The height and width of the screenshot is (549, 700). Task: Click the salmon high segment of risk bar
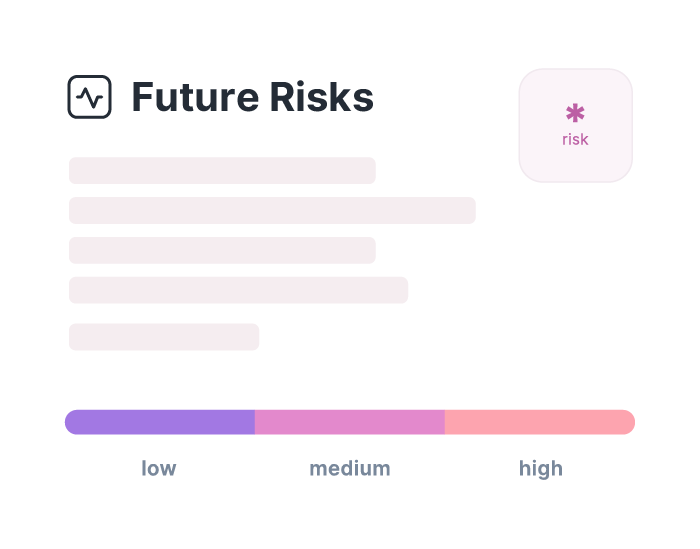540,422
